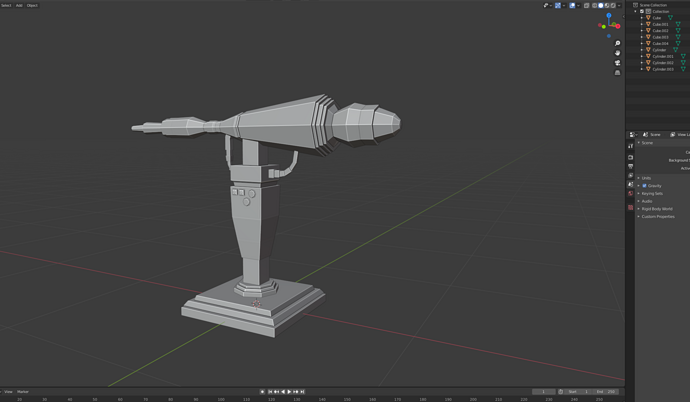The width and height of the screenshot is (690, 402).
Task: Click mesh data icon beside Cylinder.003
Action: tap(683, 69)
